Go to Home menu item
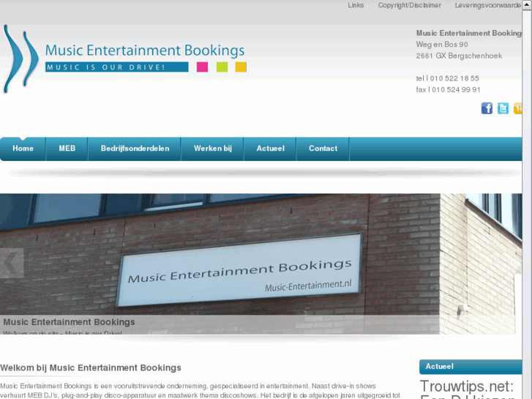This screenshot has width=532, height=399. click(23, 149)
